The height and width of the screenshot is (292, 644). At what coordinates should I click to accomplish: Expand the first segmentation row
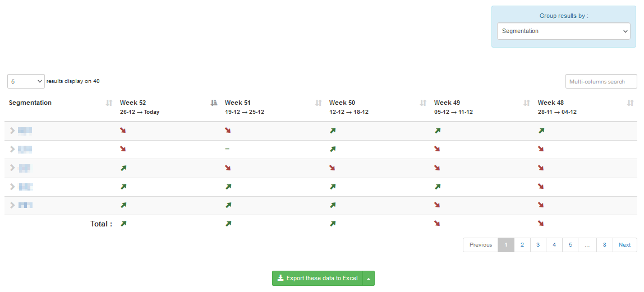coord(12,131)
